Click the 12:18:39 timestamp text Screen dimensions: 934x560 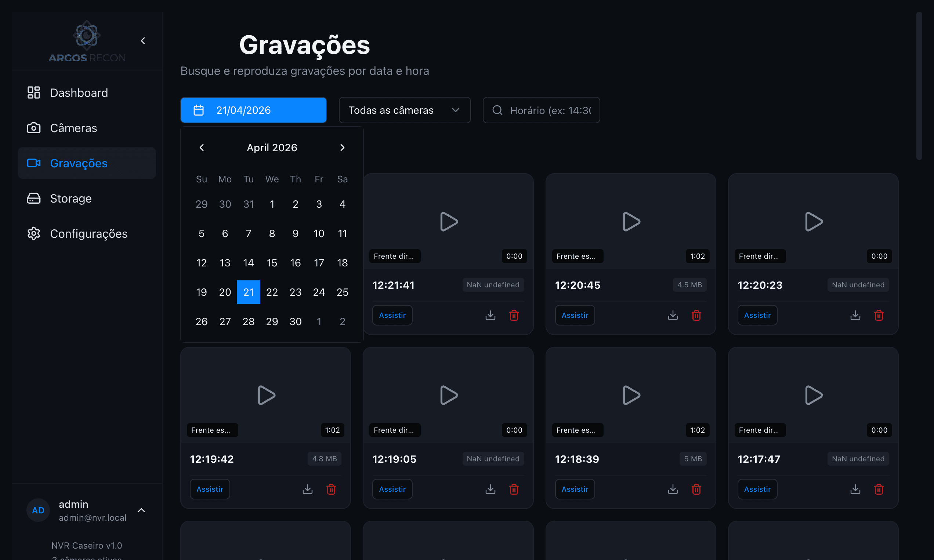577,459
